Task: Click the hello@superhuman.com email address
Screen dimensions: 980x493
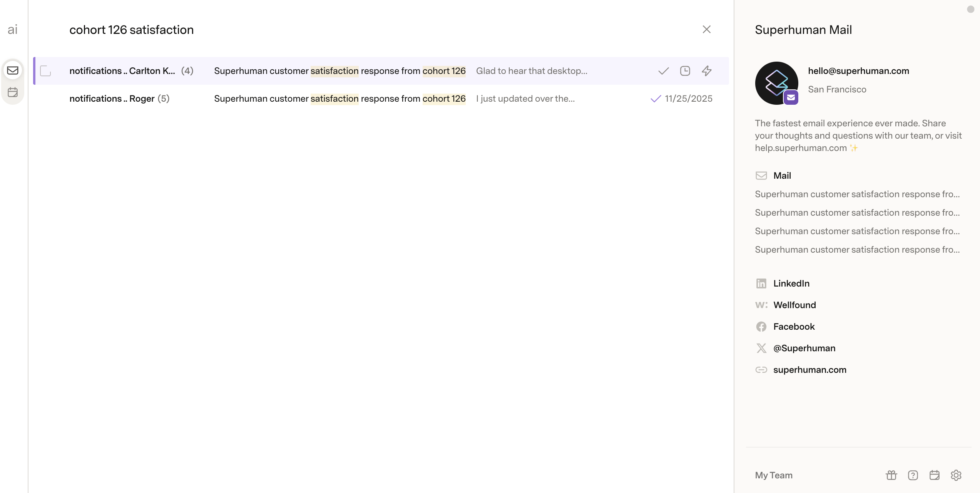Action: [x=858, y=71]
